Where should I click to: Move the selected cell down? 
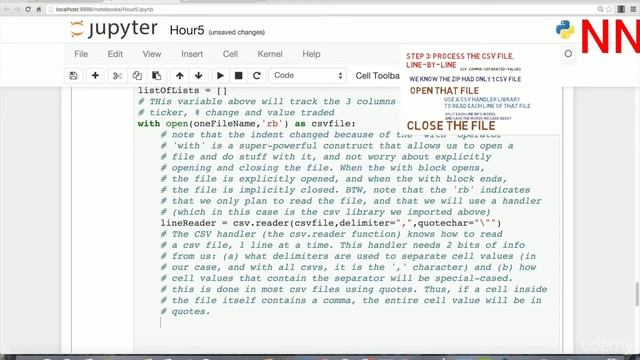tap(199, 76)
